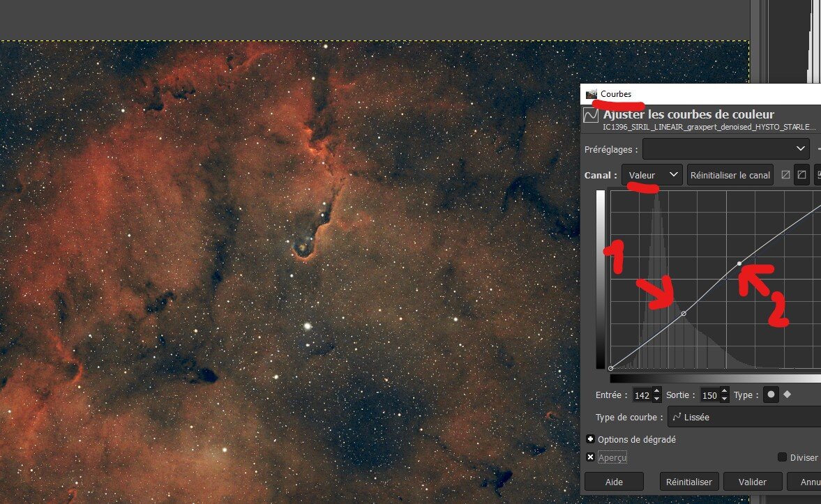The height and width of the screenshot is (504, 821).
Task: Click the Réinitialiser button
Action: click(688, 482)
